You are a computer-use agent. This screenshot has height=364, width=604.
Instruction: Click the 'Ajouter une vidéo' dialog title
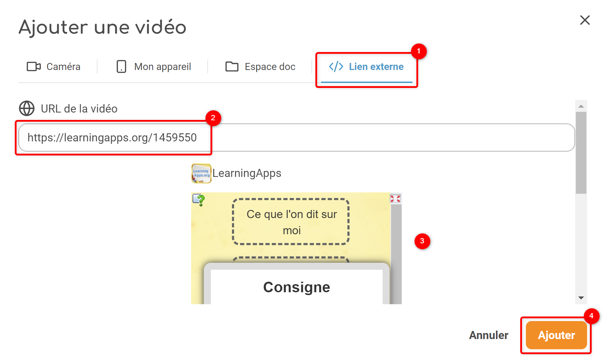(x=102, y=27)
